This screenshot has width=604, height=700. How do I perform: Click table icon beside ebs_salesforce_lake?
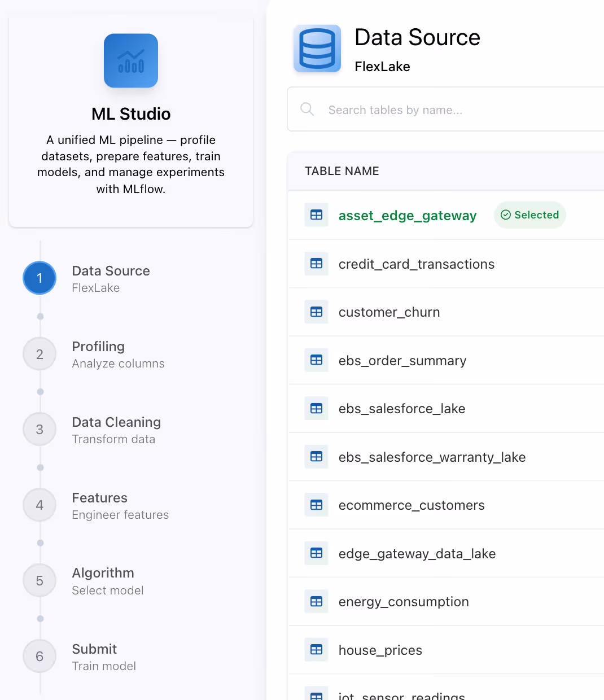click(x=317, y=409)
